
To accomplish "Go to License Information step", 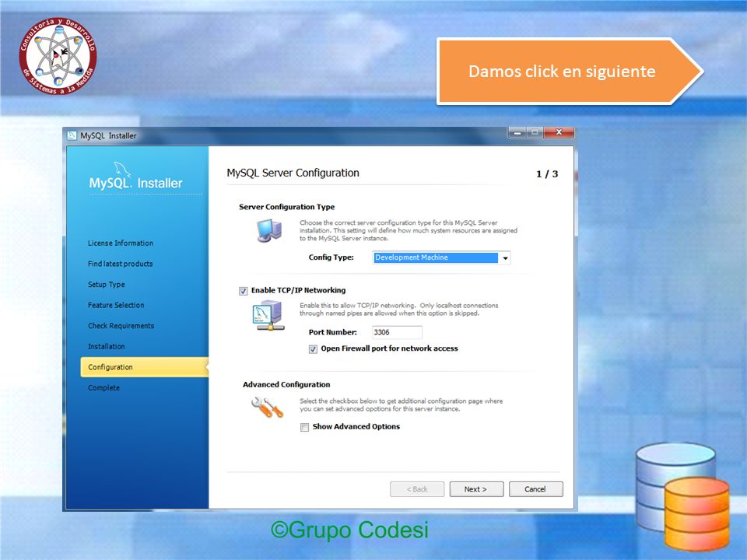I will click(x=121, y=243).
